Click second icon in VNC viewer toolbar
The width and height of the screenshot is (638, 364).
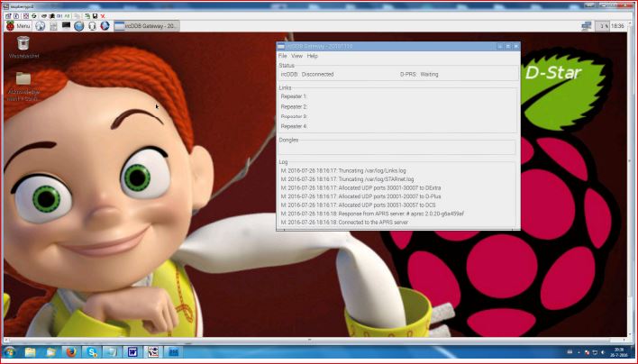16,16
